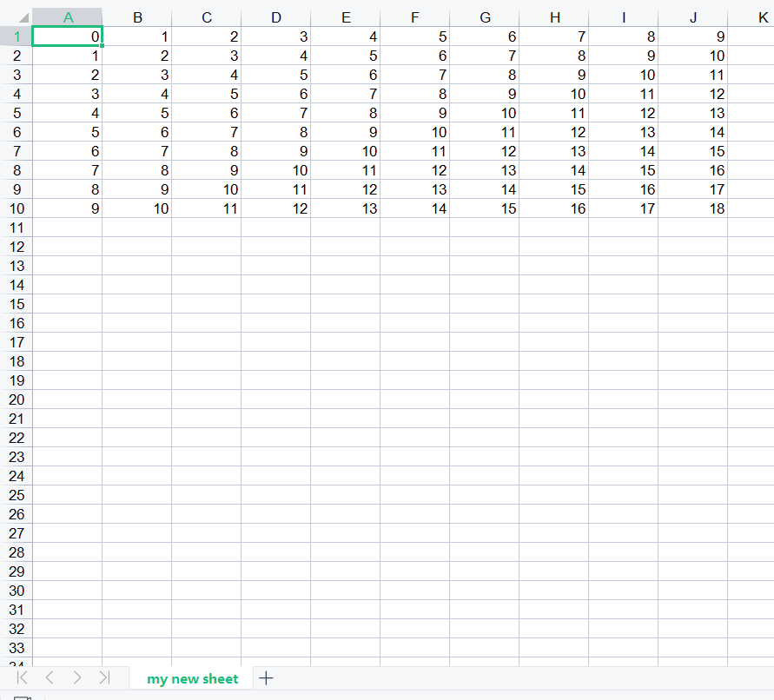Select column B header
The width and height of the screenshot is (774, 700).
137,17
